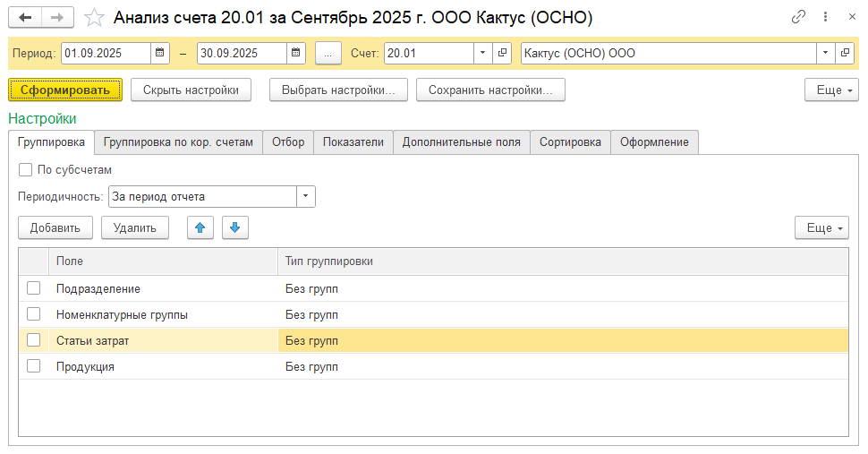
Task: Click the forward navigation arrow
Action: tap(57, 18)
